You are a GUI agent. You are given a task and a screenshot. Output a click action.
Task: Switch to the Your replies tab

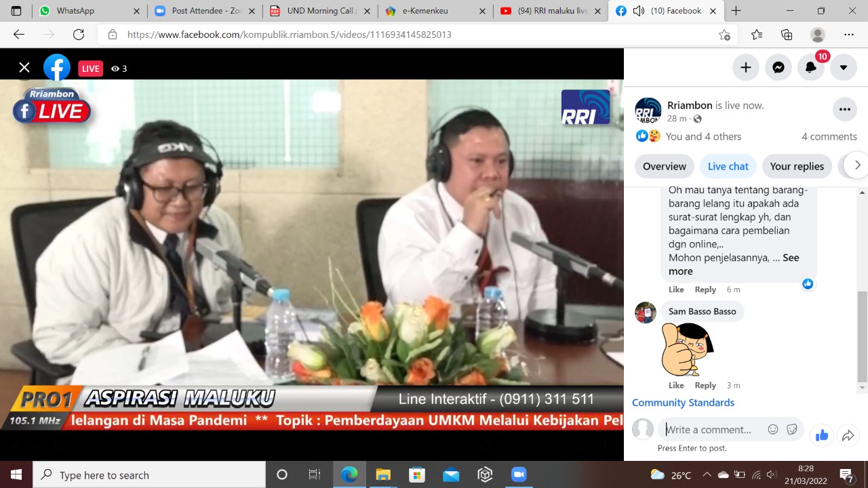(x=797, y=166)
